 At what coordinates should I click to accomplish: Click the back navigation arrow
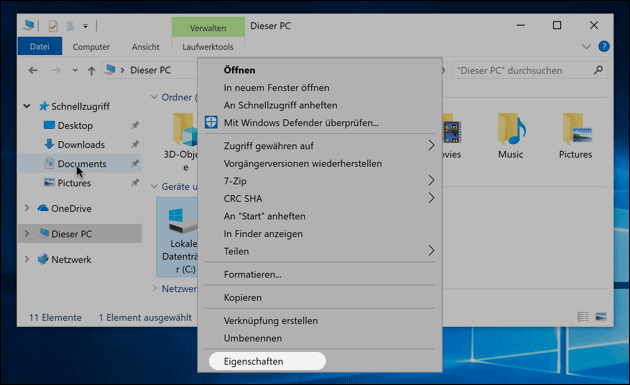point(33,71)
